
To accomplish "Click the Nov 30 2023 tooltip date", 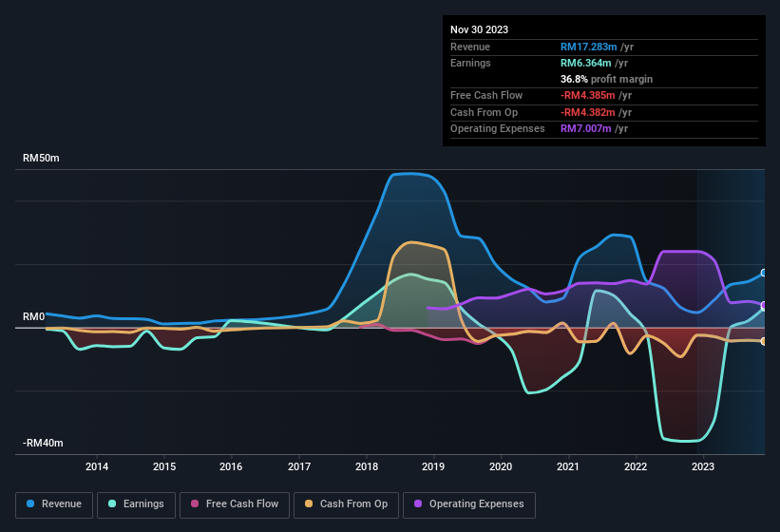I will pos(479,29).
